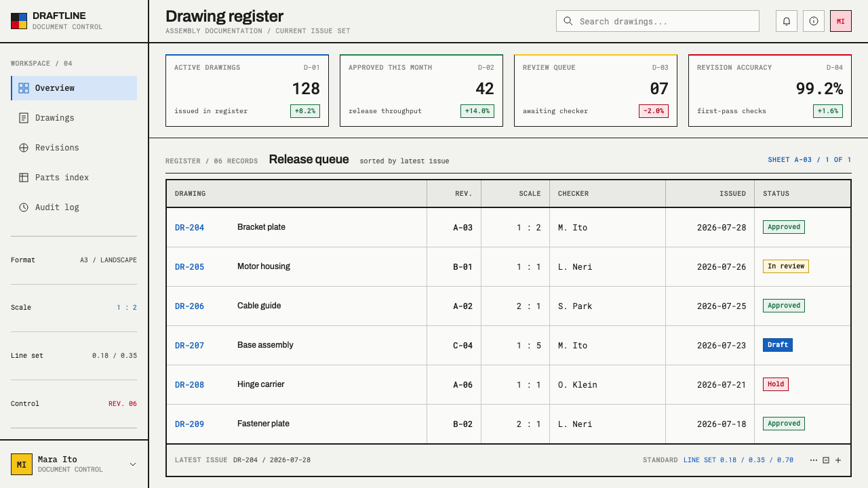Image resolution: width=868 pixels, height=488 pixels.
Task: Click the In review status badge
Action: [786, 266]
